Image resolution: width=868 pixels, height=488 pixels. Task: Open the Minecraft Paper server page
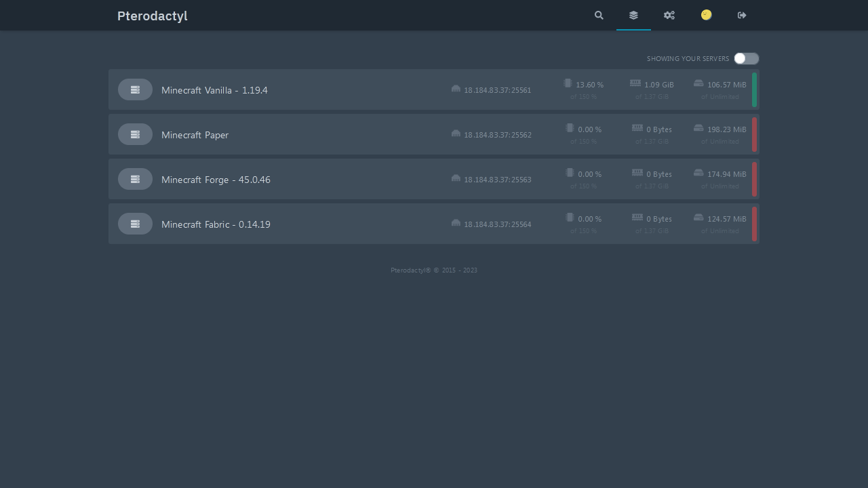point(195,134)
